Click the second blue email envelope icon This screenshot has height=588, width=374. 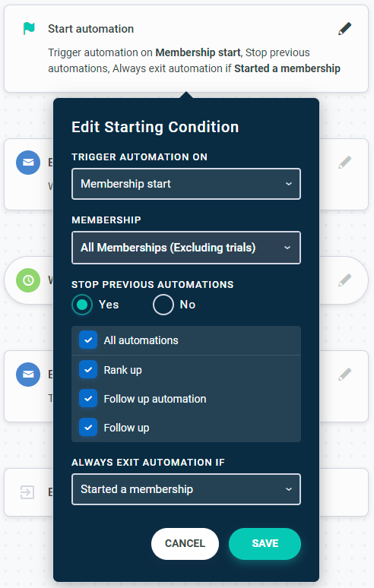pos(28,375)
